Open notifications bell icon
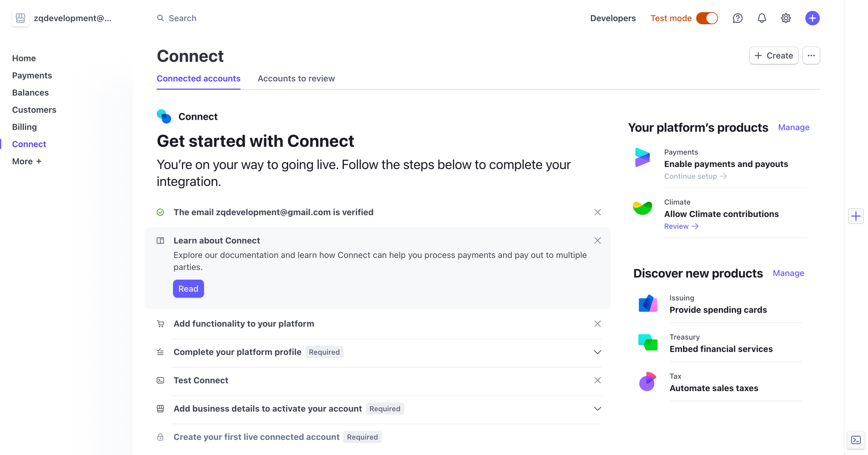868x455 pixels. pyautogui.click(x=762, y=18)
